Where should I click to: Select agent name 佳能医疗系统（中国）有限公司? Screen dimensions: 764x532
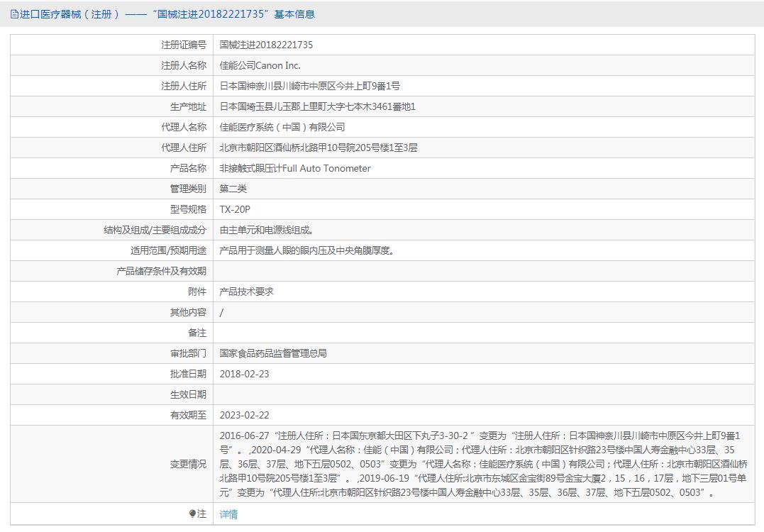[x=282, y=127]
